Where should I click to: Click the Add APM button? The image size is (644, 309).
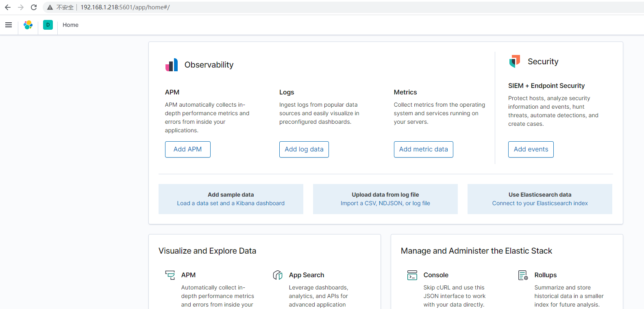coord(187,149)
